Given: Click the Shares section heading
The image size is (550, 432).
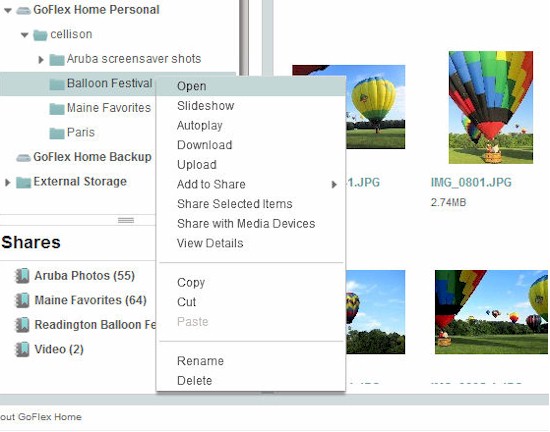Looking at the screenshot, I should point(31,243).
